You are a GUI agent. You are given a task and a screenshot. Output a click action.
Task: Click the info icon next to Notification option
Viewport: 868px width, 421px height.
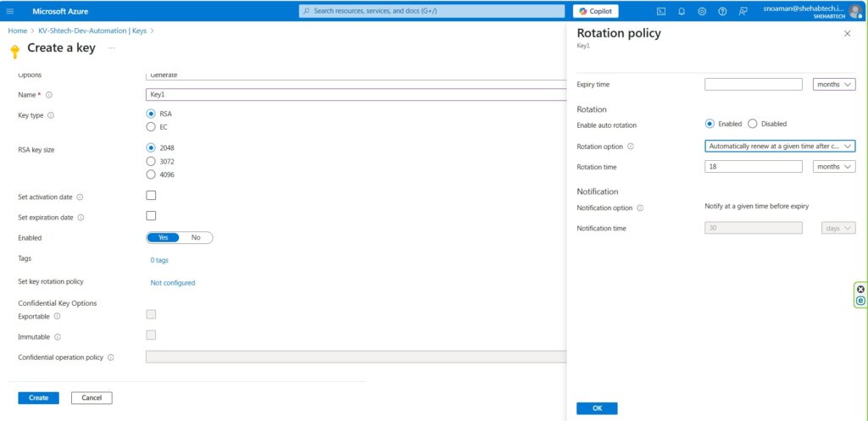[x=641, y=208]
